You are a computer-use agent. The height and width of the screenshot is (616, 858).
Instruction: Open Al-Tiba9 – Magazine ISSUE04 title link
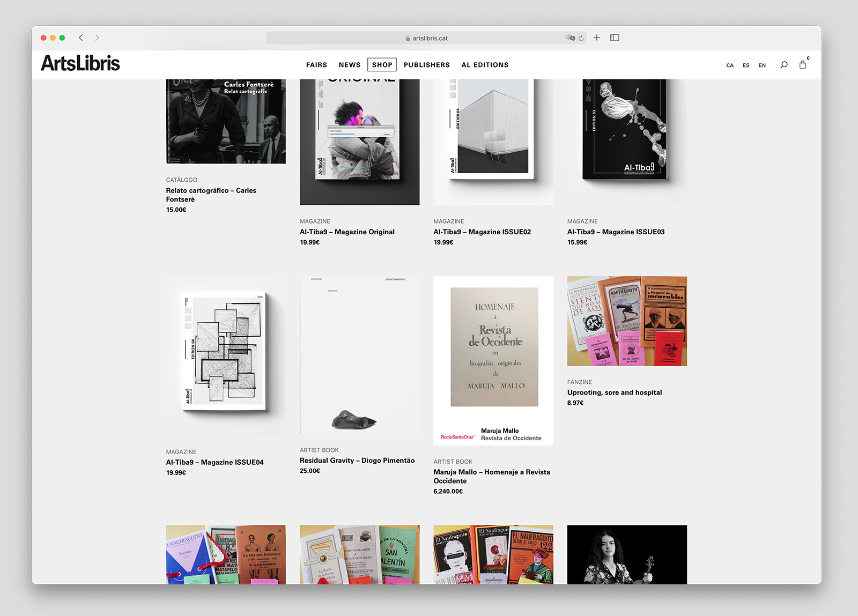(214, 462)
